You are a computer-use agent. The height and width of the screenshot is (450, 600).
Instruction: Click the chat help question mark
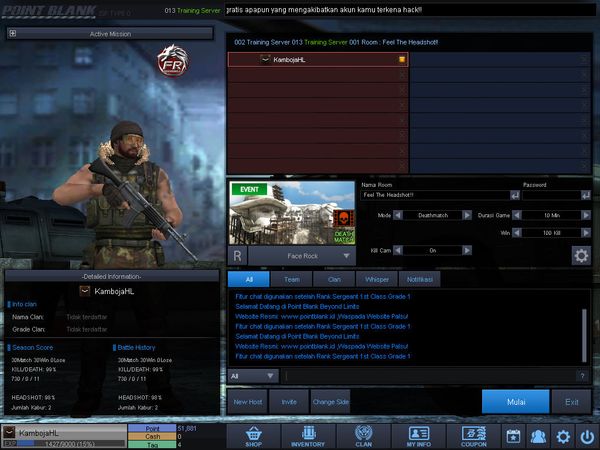[x=582, y=376]
